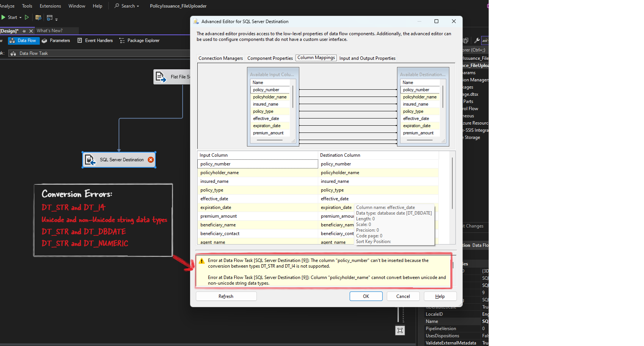Open the Parameters designer tab
This screenshot has height=346, width=644.
coord(56,41)
